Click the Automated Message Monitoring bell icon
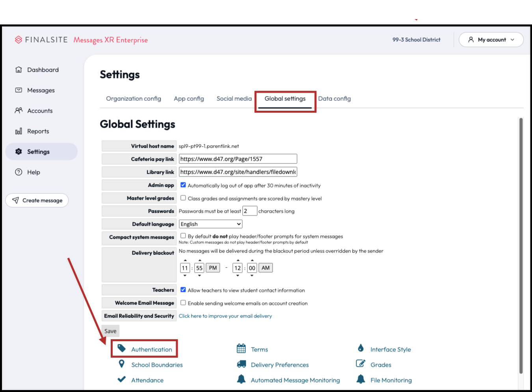 coord(241,379)
